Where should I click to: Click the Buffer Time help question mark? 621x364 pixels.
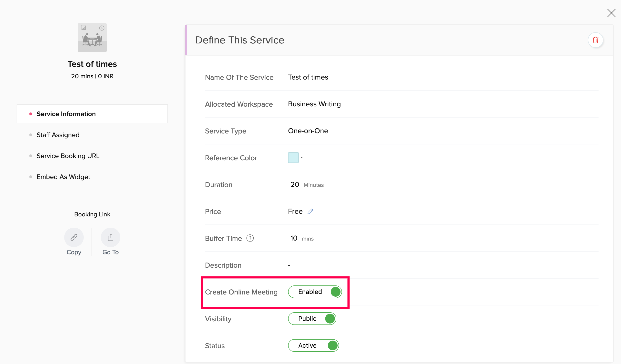coord(250,238)
